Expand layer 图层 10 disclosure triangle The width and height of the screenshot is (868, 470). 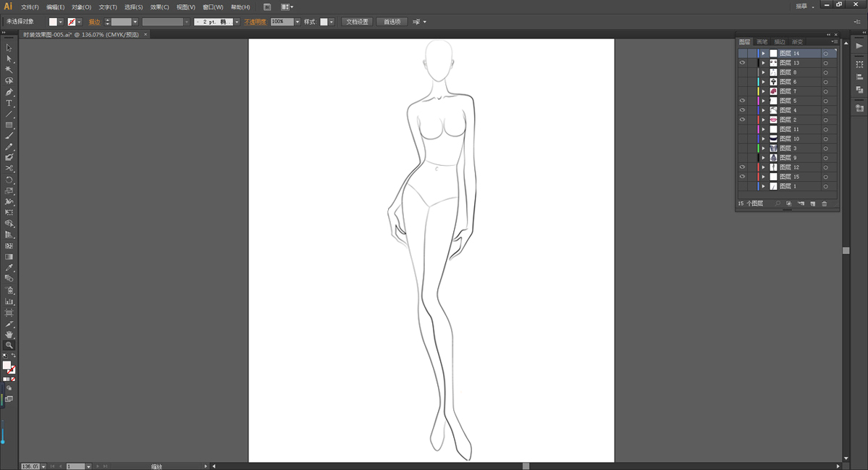[763, 138]
